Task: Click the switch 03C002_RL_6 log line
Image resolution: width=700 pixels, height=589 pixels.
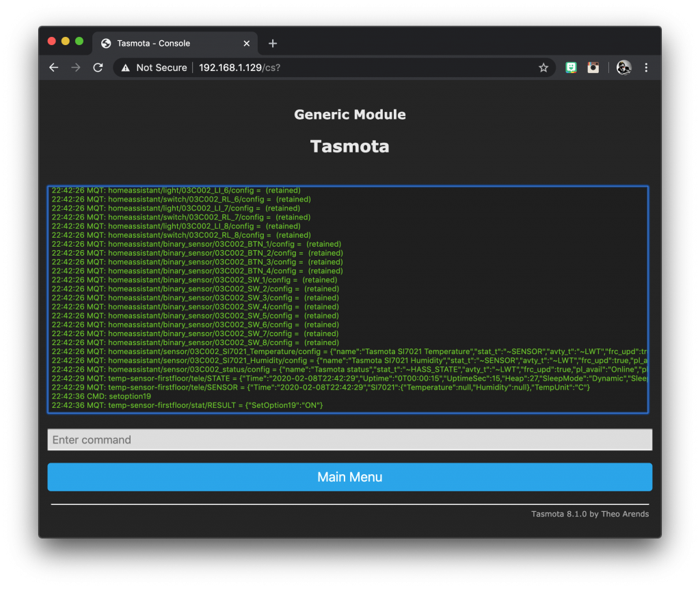Action: point(181,200)
